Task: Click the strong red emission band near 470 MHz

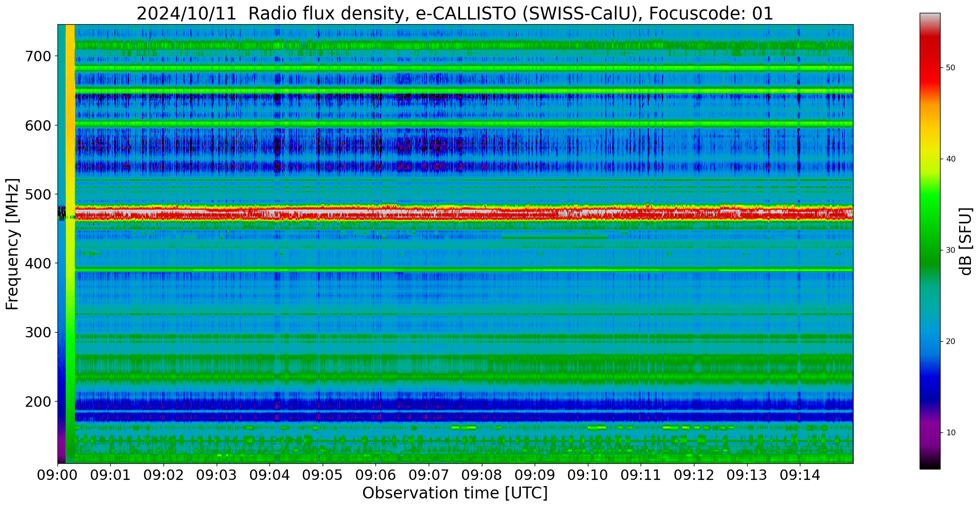Action: coord(463,213)
